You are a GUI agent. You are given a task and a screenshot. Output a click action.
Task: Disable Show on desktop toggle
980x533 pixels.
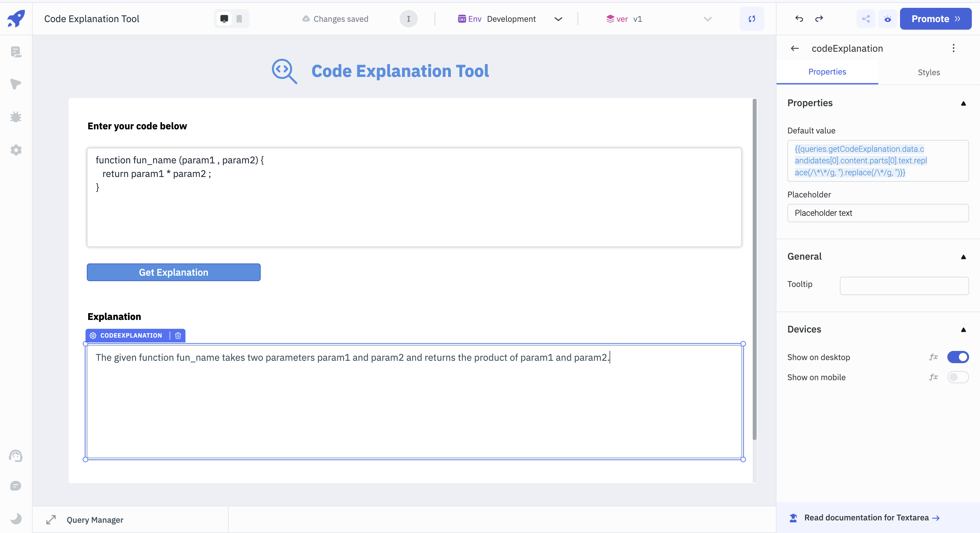coord(958,357)
